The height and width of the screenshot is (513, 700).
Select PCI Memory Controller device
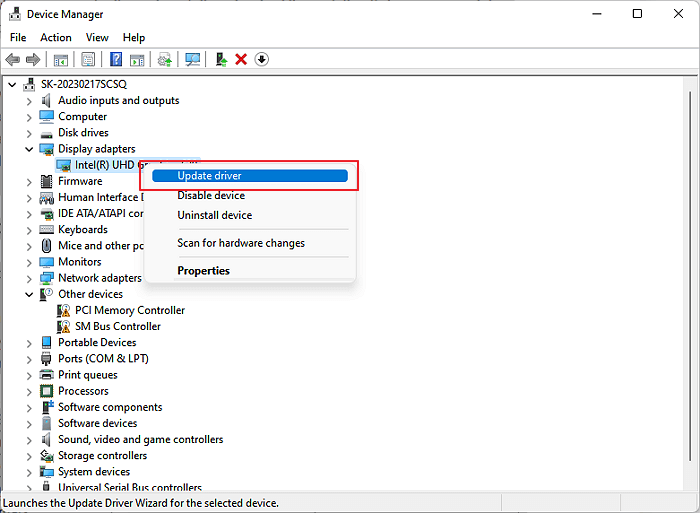(130, 310)
